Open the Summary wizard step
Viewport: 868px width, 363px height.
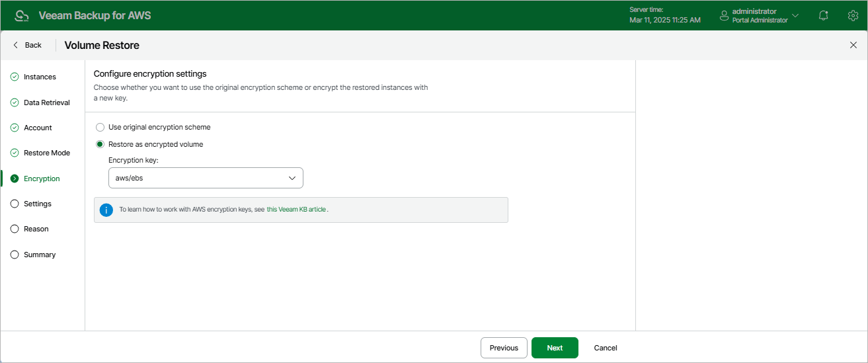[40, 255]
